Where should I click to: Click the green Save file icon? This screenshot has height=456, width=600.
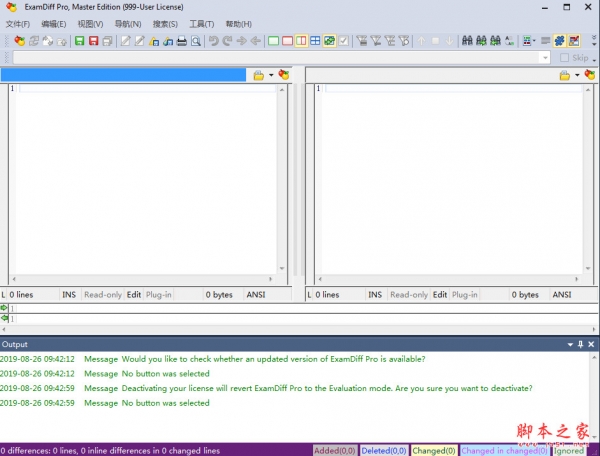click(79, 41)
